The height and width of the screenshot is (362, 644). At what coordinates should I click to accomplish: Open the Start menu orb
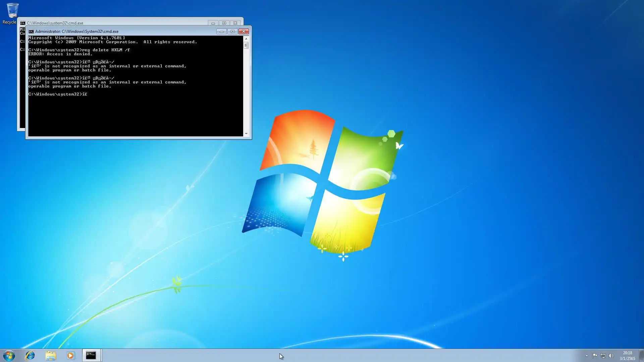click(9, 355)
